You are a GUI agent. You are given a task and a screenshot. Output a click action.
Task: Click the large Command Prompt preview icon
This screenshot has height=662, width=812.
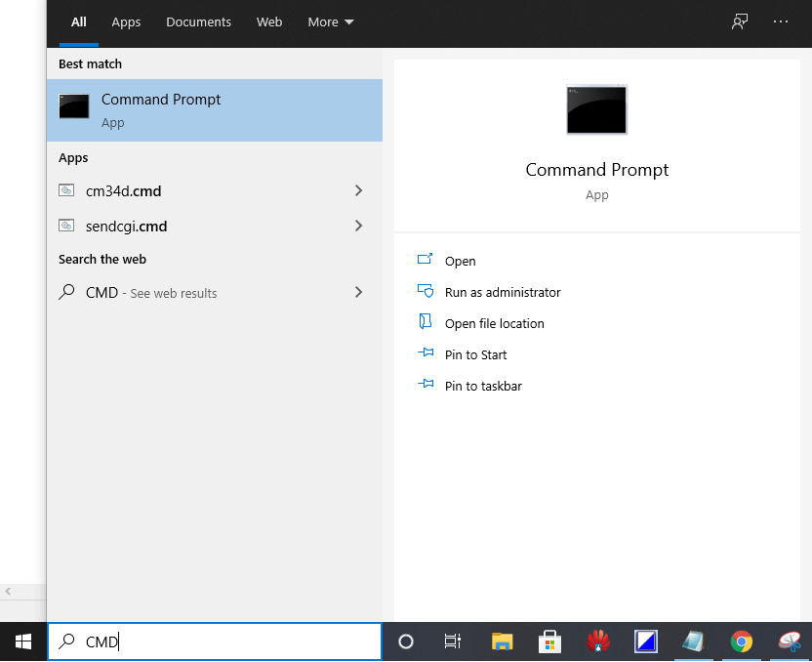coord(596,109)
